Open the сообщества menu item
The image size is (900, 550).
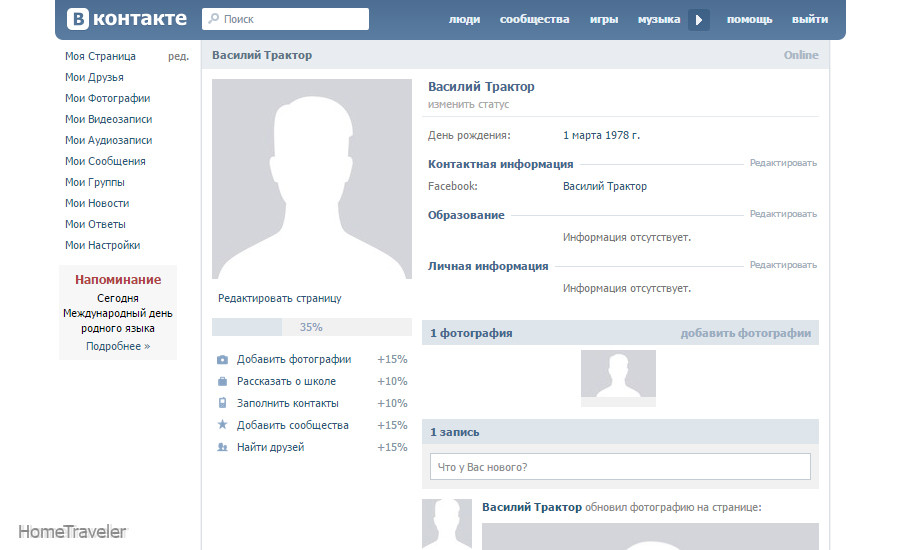(534, 19)
